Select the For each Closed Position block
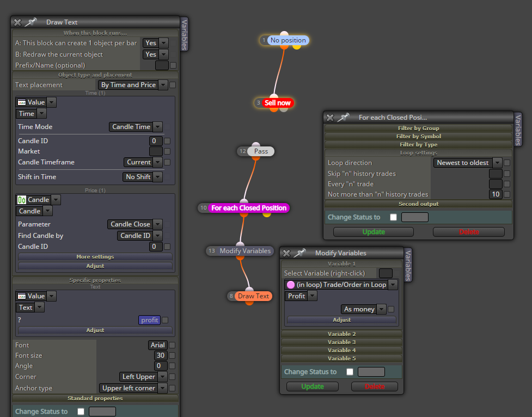 pyautogui.click(x=249, y=207)
